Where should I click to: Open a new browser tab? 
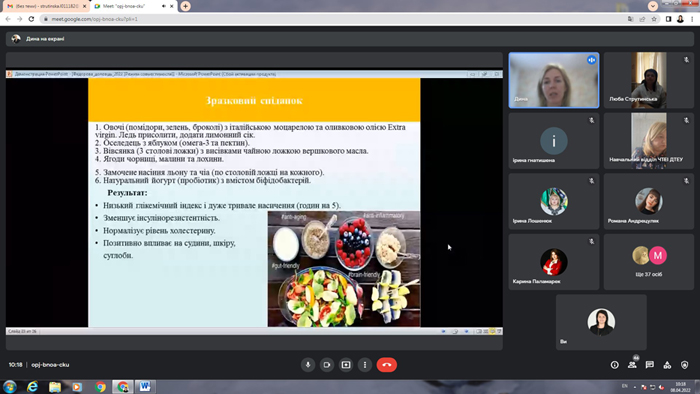coord(185,6)
